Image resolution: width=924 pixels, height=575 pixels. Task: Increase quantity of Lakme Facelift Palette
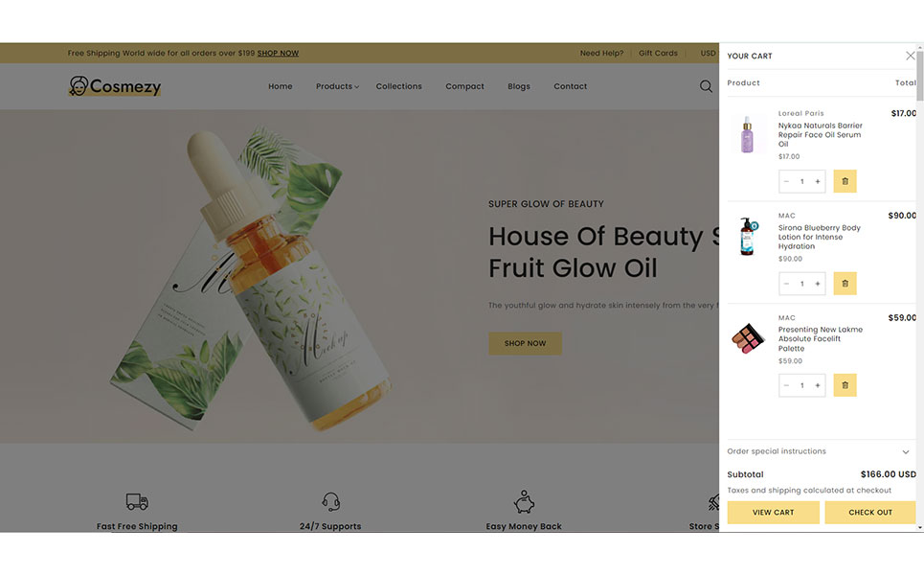tap(818, 385)
